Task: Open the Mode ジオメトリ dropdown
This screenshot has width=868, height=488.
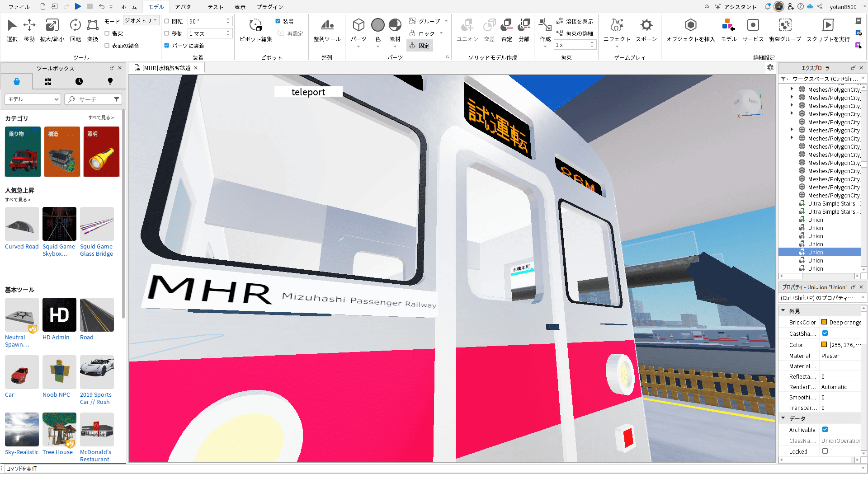Action: 141,21
